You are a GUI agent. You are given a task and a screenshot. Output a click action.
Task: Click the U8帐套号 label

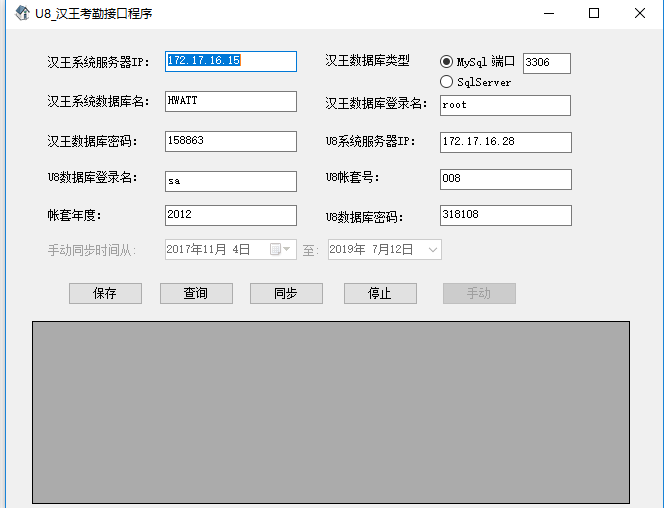point(352,177)
